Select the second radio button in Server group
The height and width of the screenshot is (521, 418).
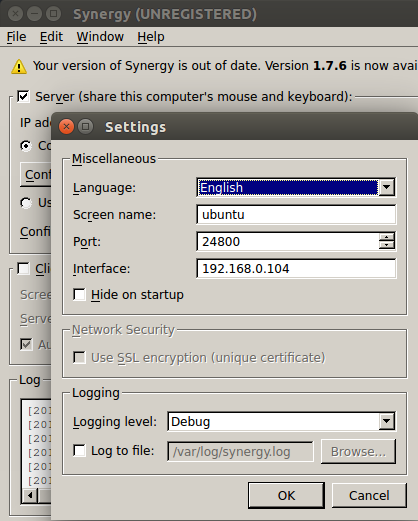pos(26,203)
